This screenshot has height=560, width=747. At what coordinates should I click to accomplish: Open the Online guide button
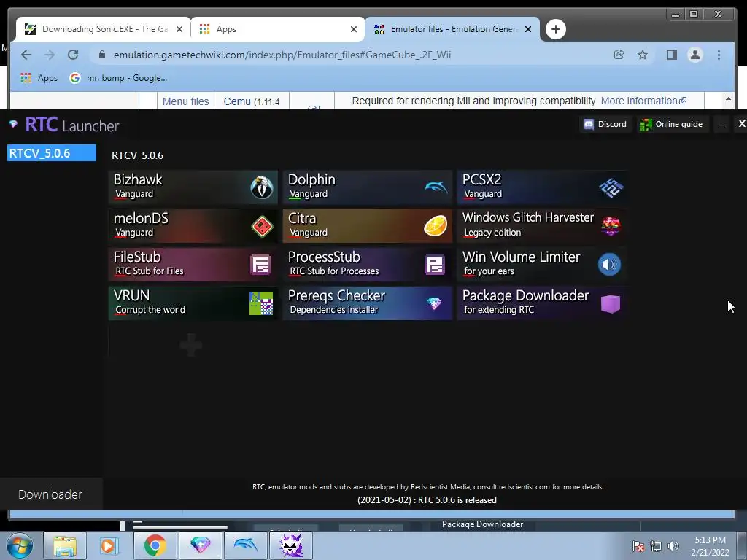click(x=672, y=124)
